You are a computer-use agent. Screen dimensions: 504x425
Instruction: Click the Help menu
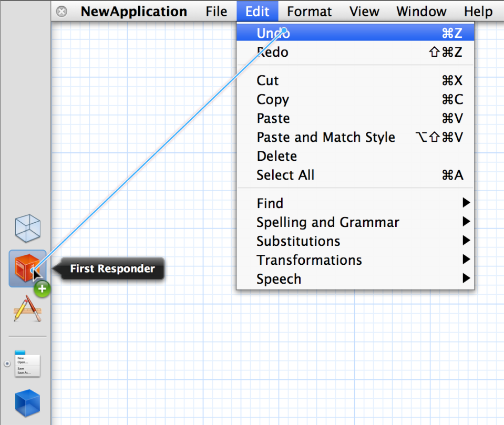pos(478,12)
